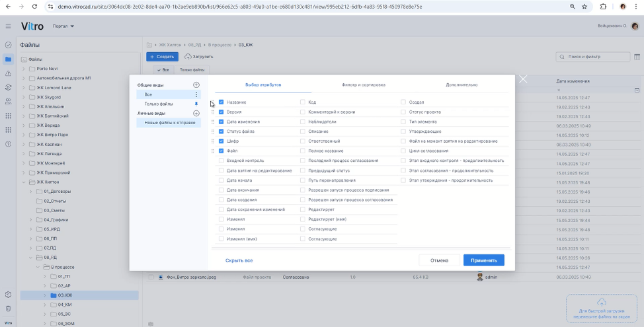Open the Портал dropdown in the header
The width and height of the screenshot is (644, 327).
tap(63, 26)
